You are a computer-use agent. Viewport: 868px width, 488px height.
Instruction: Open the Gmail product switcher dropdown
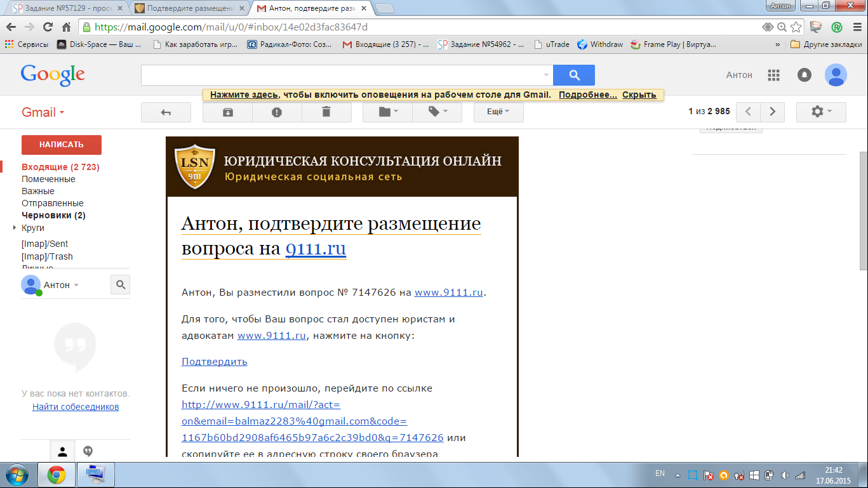coord(43,112)
